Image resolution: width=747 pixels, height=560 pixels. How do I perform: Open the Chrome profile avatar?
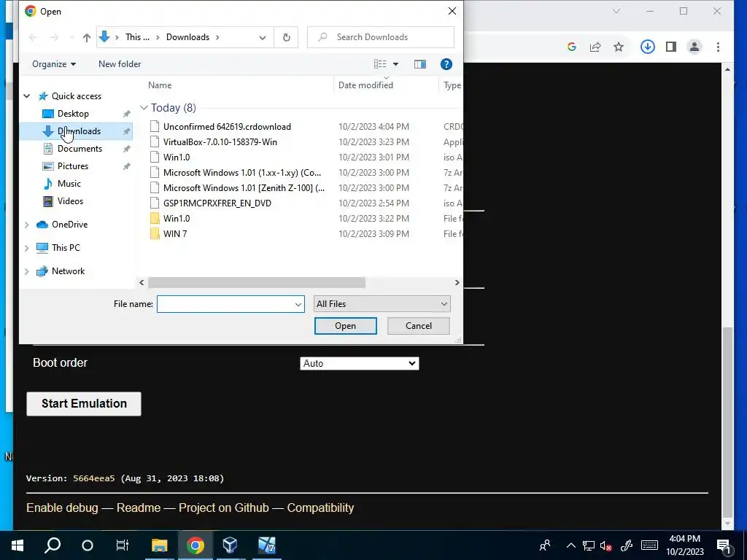pyautogui.click(x=694, y=47)
